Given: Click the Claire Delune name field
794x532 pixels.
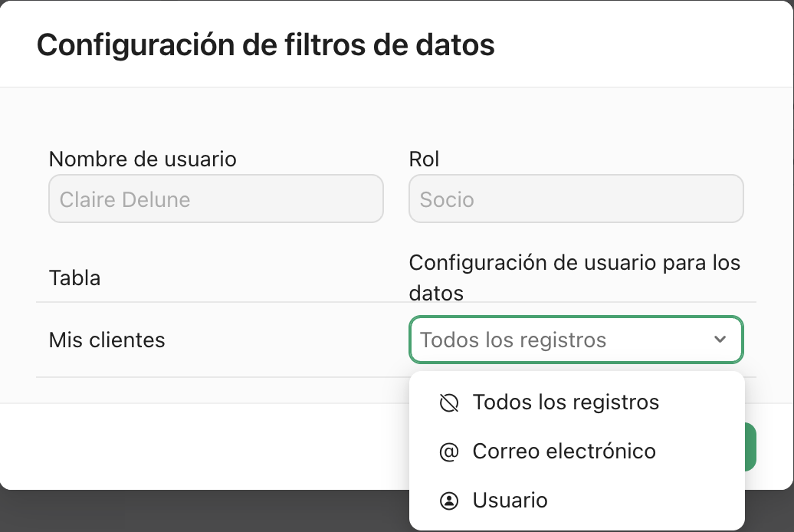Looking at the screenshot, I should click(216, 199).
